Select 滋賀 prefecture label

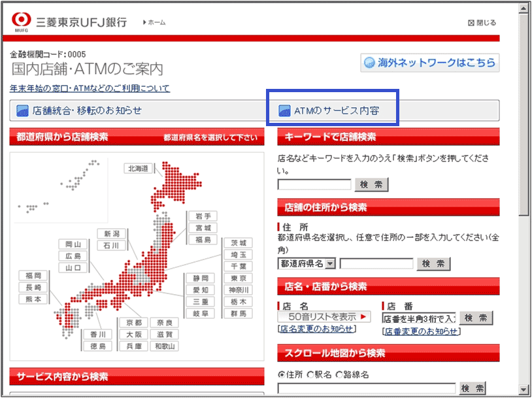click(165, 334)
